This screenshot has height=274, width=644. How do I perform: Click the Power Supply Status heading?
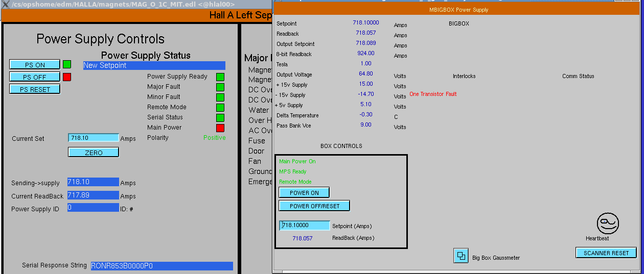146,56
